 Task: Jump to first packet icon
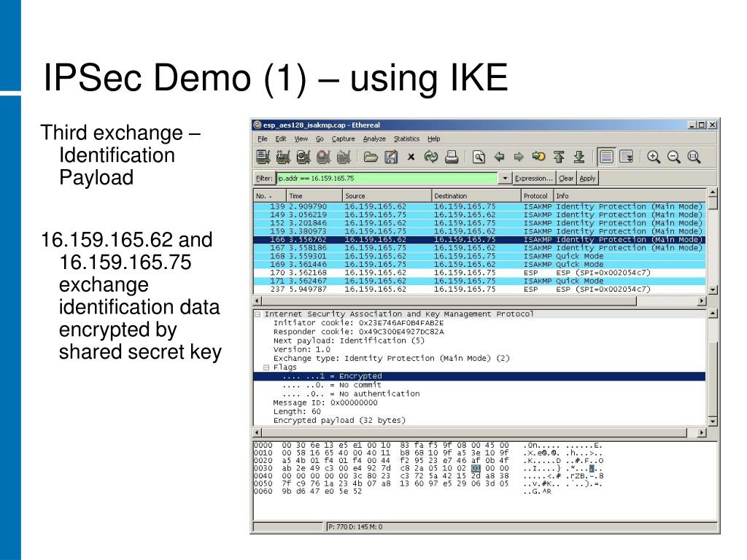[x=559, y=157]
